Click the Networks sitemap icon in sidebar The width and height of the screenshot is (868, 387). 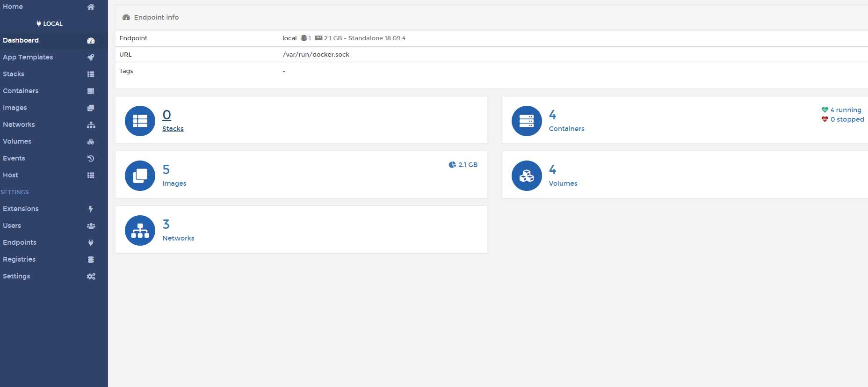(x=91, y=125)
